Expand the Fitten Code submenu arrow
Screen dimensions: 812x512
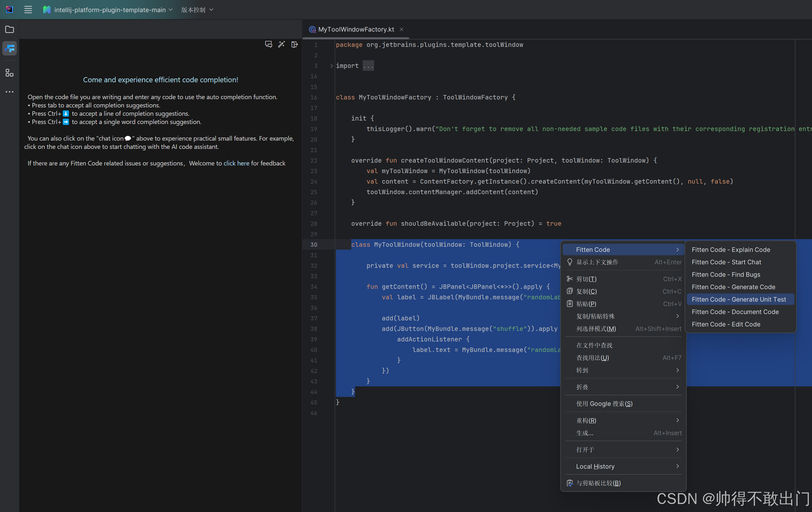coord(678,250)
